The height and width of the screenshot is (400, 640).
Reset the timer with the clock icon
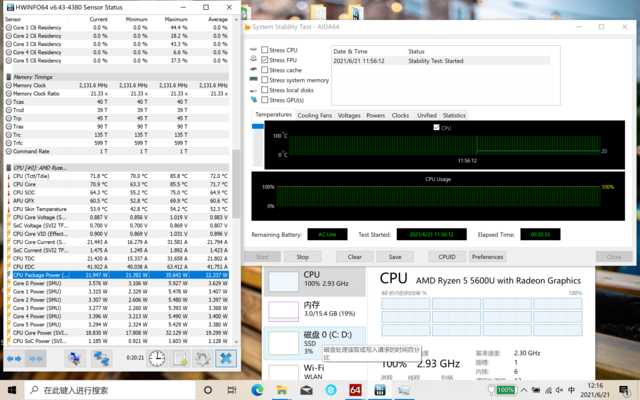tap(157, 359)
